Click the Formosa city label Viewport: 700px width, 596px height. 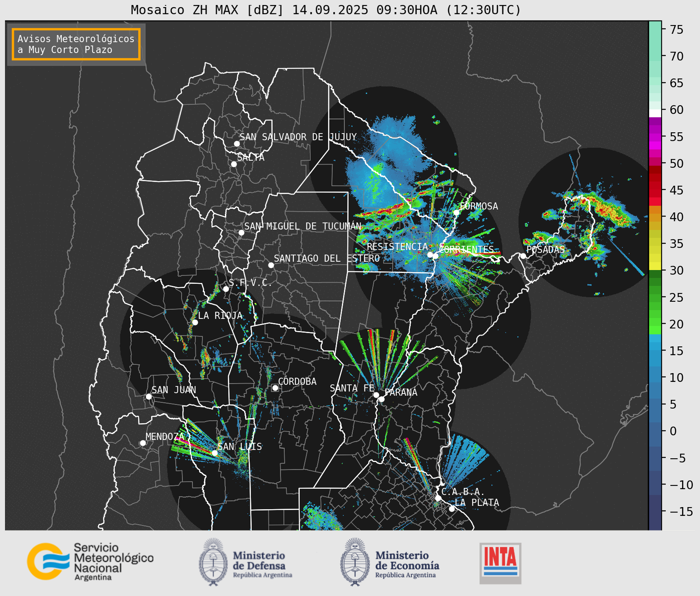(x=479, y=206)
